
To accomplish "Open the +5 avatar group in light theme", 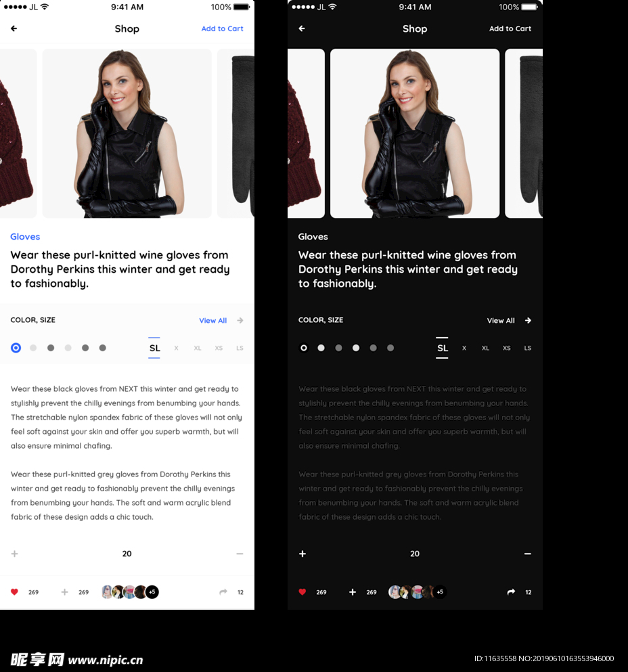I will click(152, 592).
